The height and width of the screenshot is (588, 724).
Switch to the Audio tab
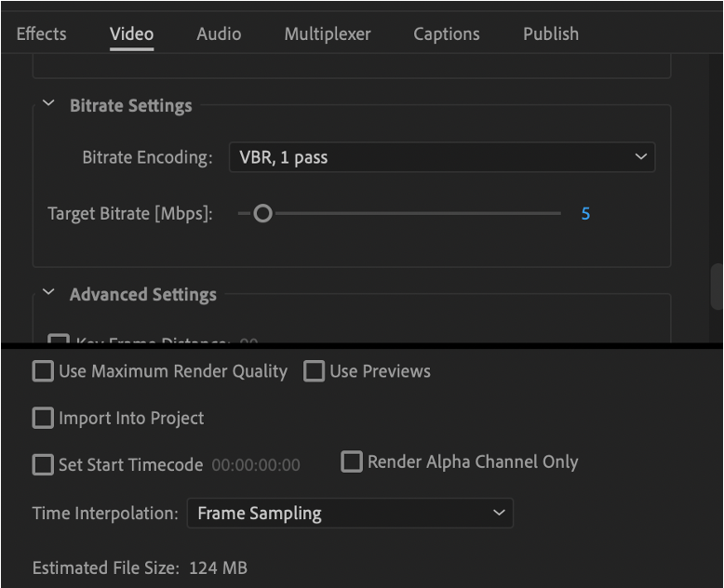219,33
